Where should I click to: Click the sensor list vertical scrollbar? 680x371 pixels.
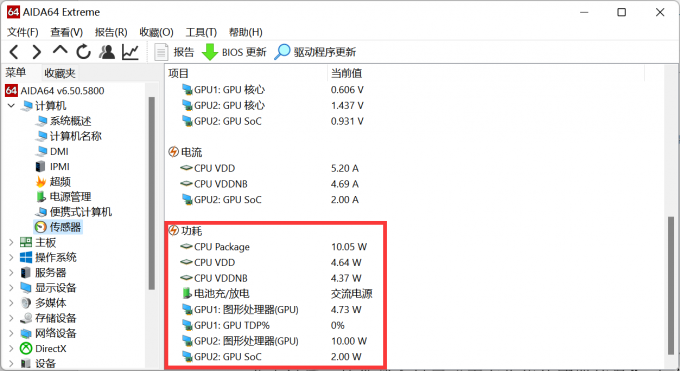671,285
